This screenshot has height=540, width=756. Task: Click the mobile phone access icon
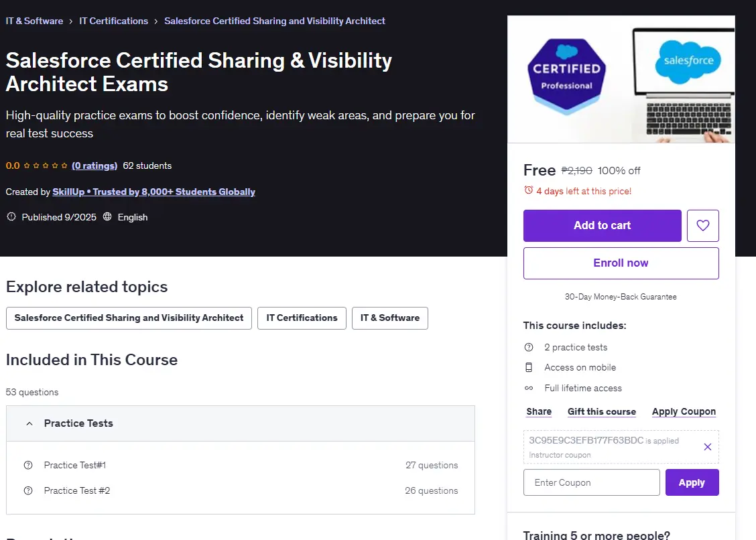(x=529, y=367)
